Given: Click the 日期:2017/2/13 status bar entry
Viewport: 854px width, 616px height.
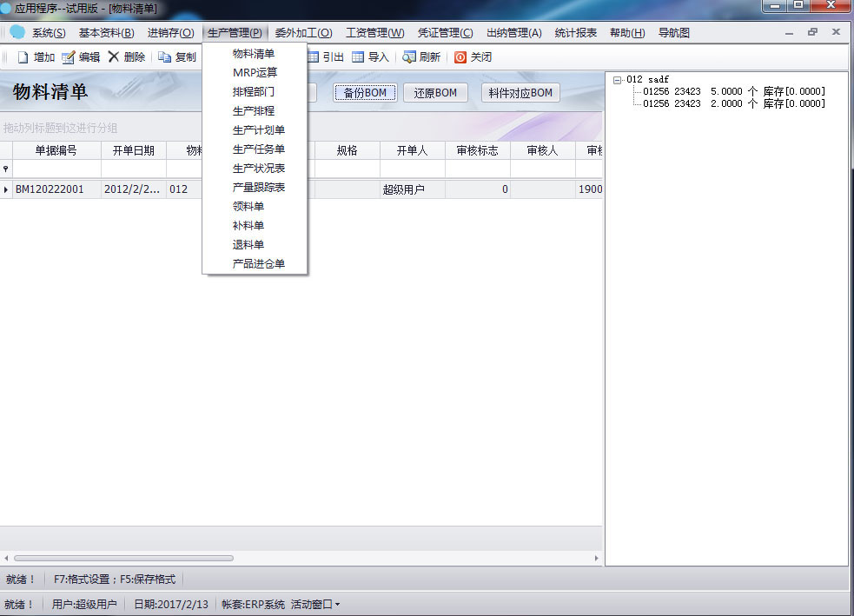Looking at the screenshot, I should 171,605.
